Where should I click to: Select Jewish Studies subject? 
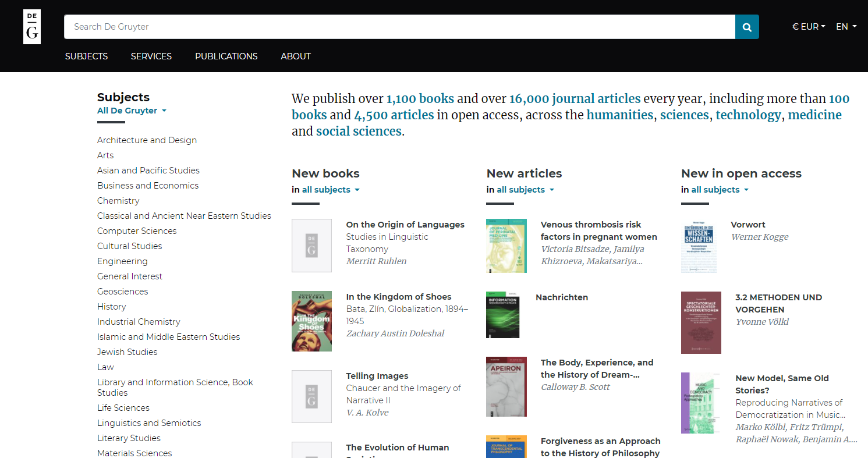pos(127,352)
